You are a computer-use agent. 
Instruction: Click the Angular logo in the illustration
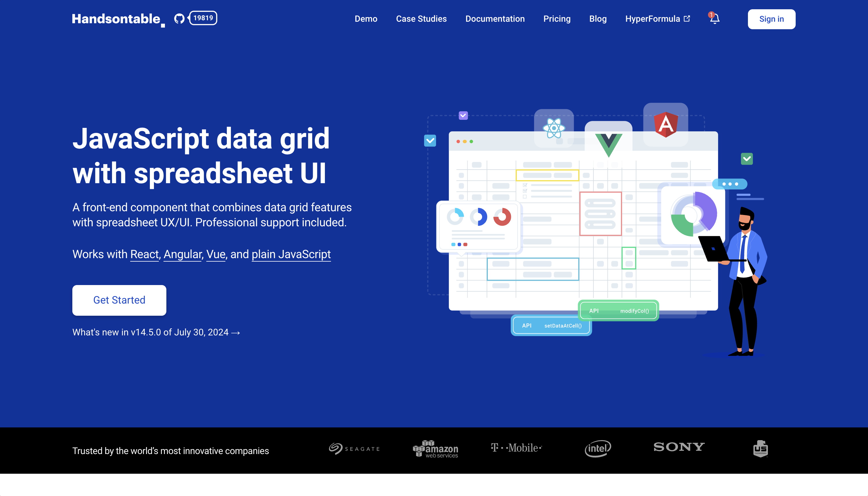coord(666,124)
